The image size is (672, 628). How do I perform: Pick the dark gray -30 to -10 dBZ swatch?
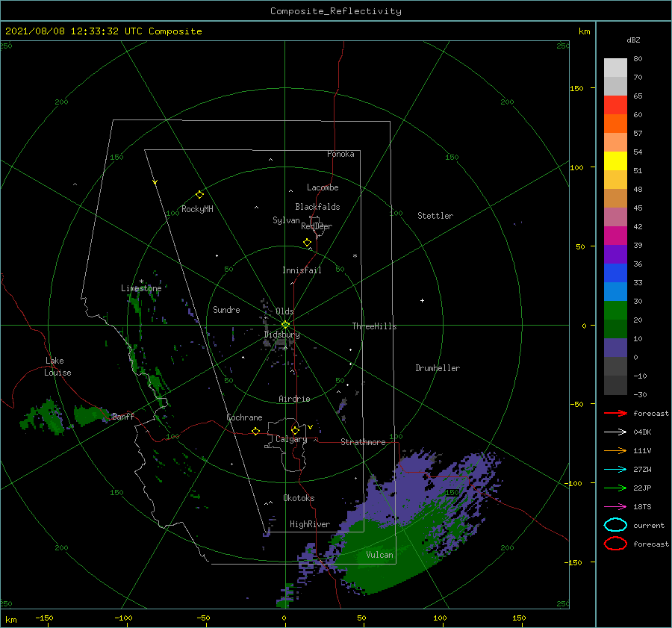[x=615, y=385]
